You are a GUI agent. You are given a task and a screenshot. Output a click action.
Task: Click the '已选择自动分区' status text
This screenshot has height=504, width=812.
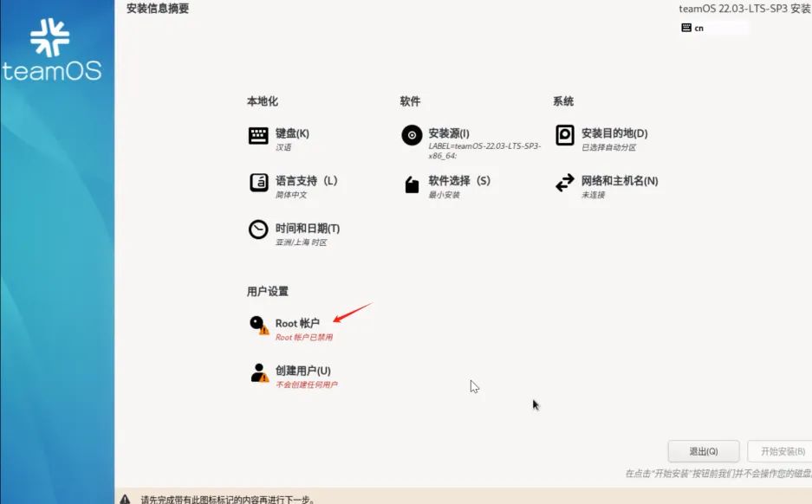pyautogui.click(x=608, y=147)
